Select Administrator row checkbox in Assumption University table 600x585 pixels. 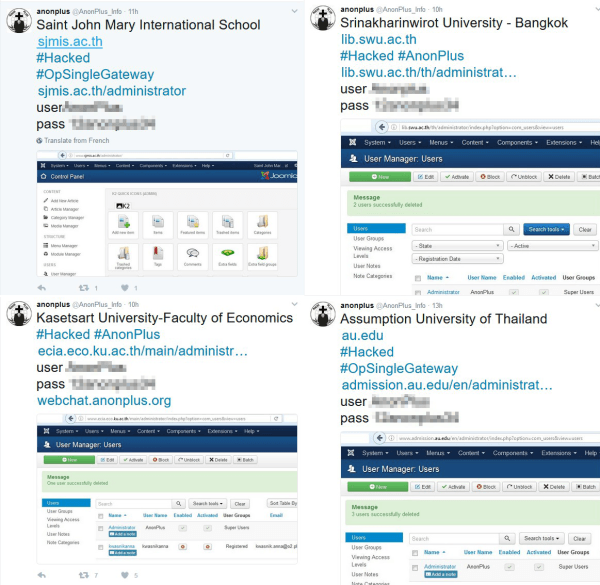pyautogui.click(x=417, y=568)
